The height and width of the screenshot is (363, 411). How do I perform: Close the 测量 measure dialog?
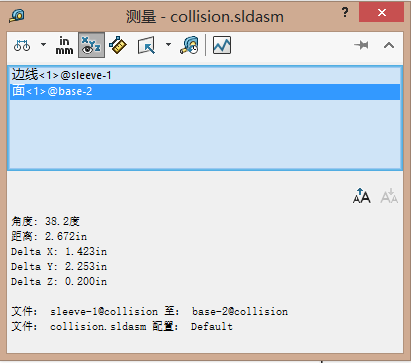pyautogui.click(x=381, y=12)
